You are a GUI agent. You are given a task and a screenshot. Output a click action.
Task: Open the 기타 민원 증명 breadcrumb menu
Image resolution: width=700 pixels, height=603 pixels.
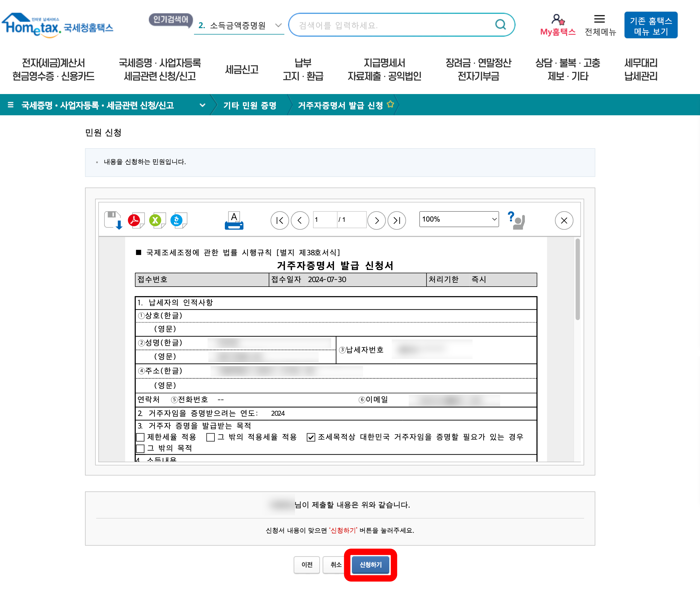coord(250,105)
